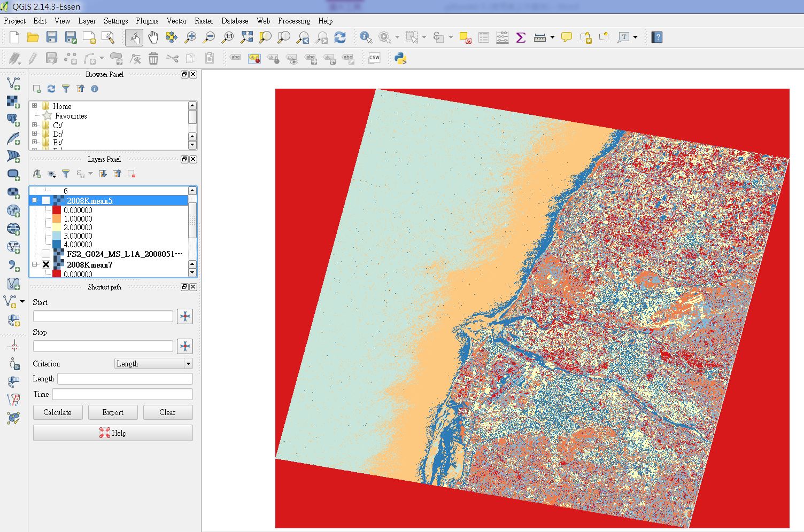The width and height of the screenshot is (804, 532).
Task: Click red swatch for class 0.000000 of 2008Kmean5
Action: click(x=57, y=210)
